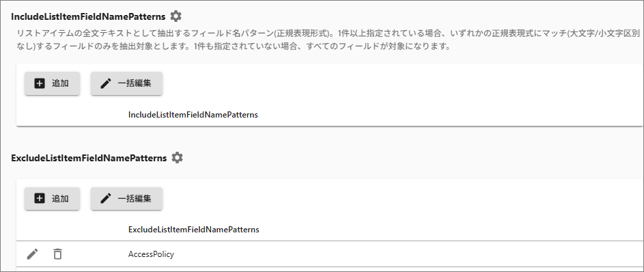
Task: Click the pencil edit icon for AccessPolicy
Action: [x=33, y=254]
